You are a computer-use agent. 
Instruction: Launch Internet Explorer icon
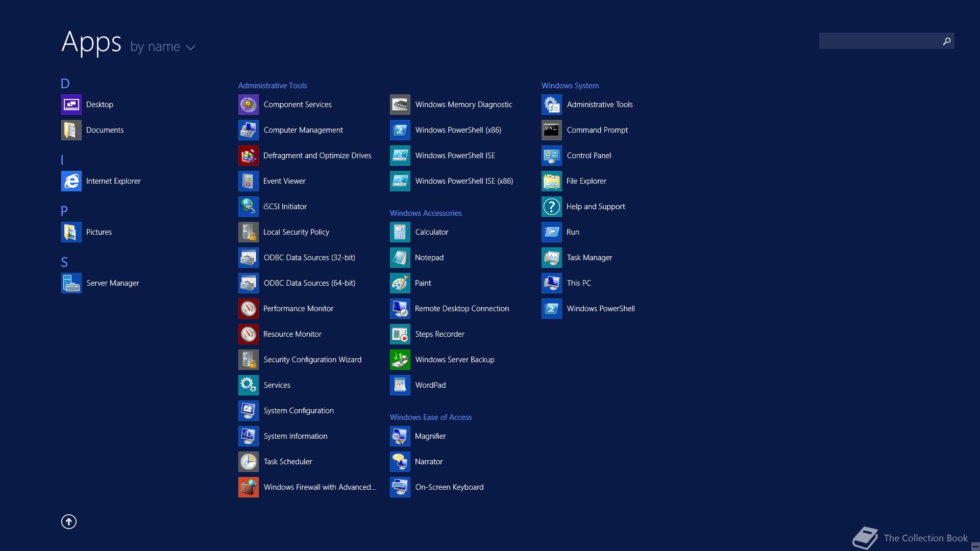71,181
